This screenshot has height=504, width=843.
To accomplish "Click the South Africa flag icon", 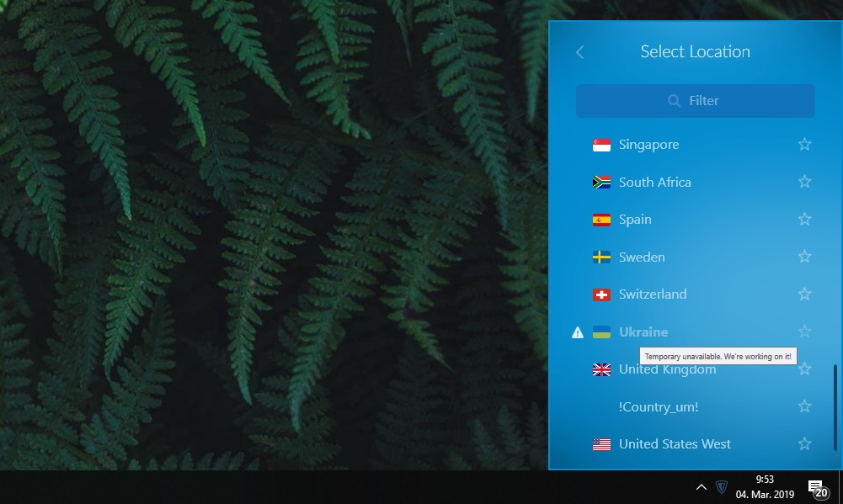I will click(x=601, y=182).
